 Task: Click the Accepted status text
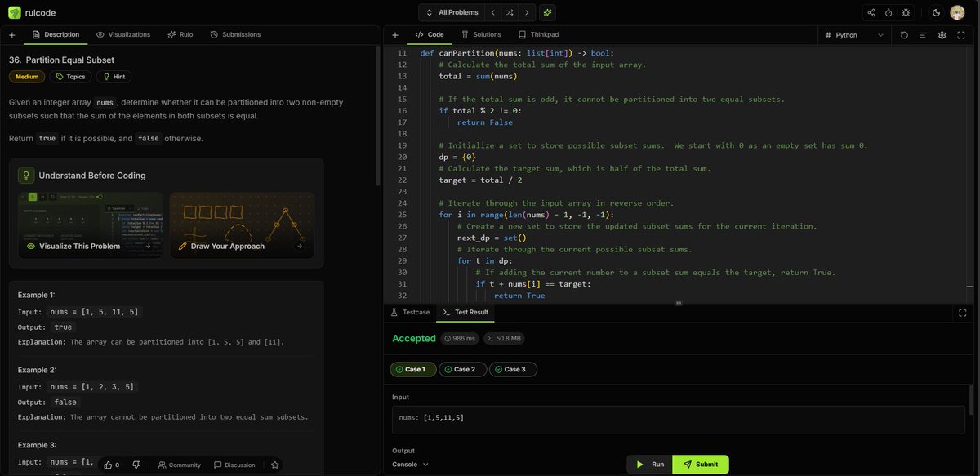pyautogui.click(x=413, y=338)
